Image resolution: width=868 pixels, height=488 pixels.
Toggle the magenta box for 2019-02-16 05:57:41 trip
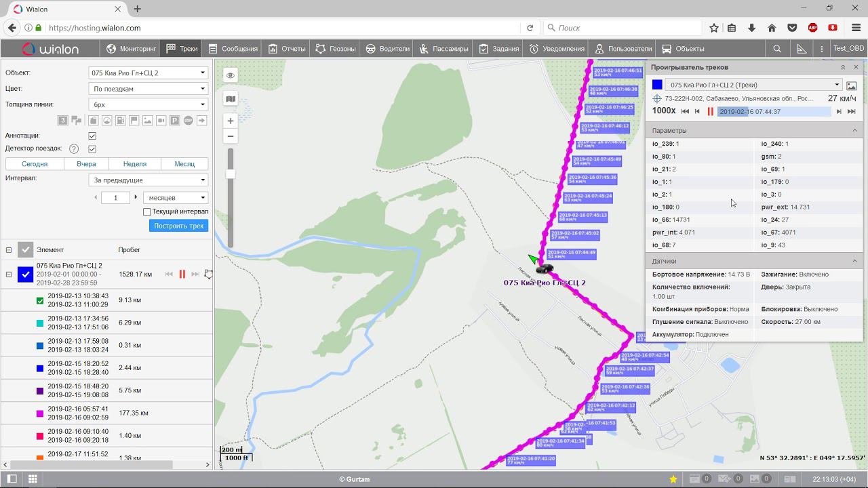coord(40,413)
